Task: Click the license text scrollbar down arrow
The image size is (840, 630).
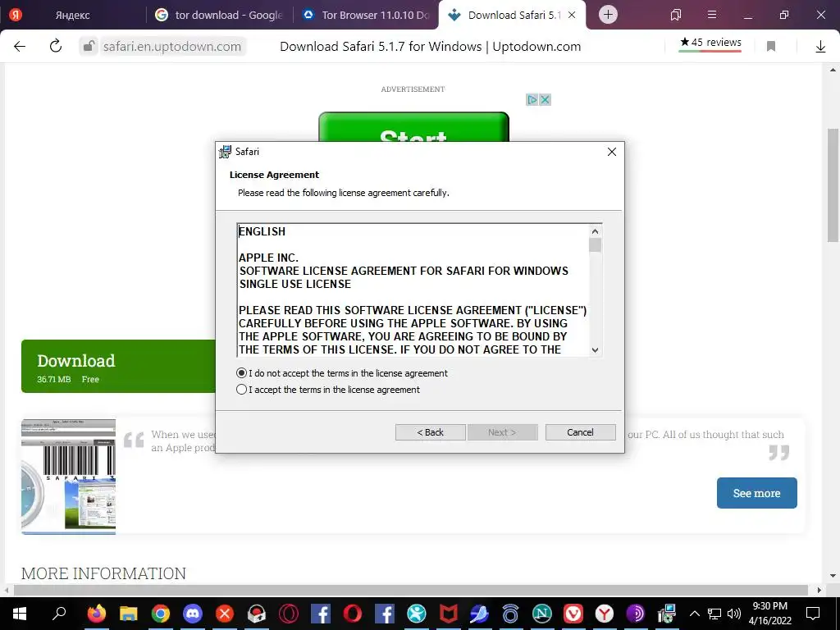Action: [595, 349]
